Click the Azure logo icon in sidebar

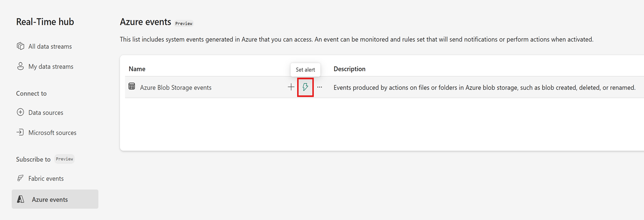click(20, 199)
